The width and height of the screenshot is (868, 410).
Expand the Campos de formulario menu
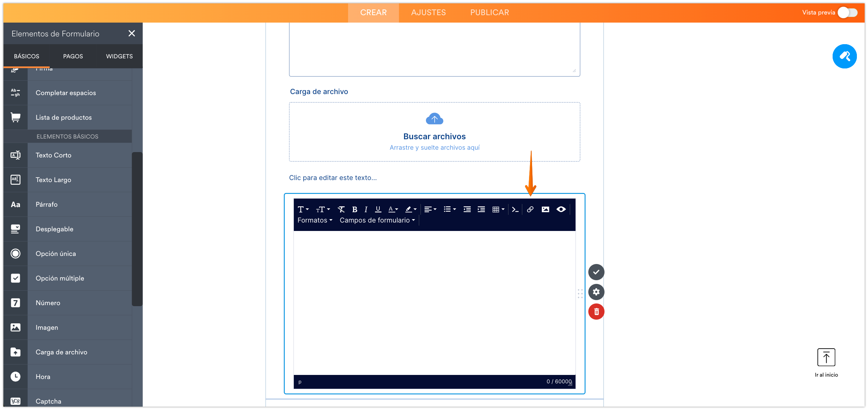[x=377, y=220]
